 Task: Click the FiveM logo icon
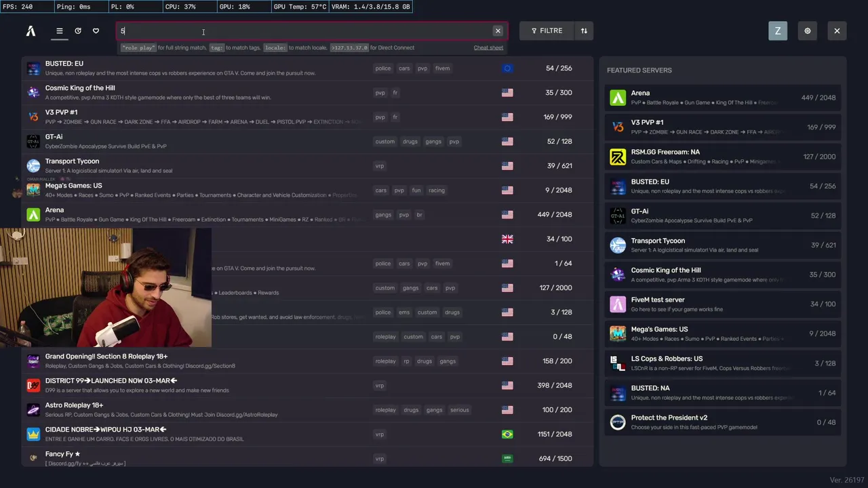click(31, 30)
